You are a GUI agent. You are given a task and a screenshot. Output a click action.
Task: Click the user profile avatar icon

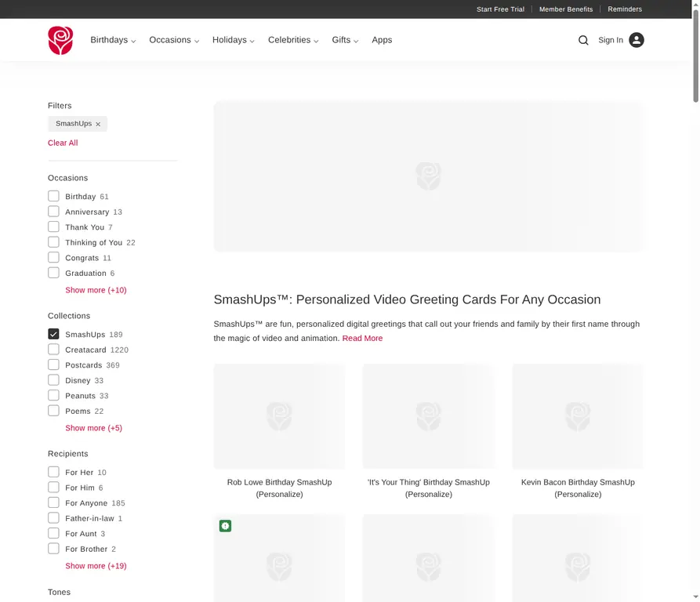(637, 40)
